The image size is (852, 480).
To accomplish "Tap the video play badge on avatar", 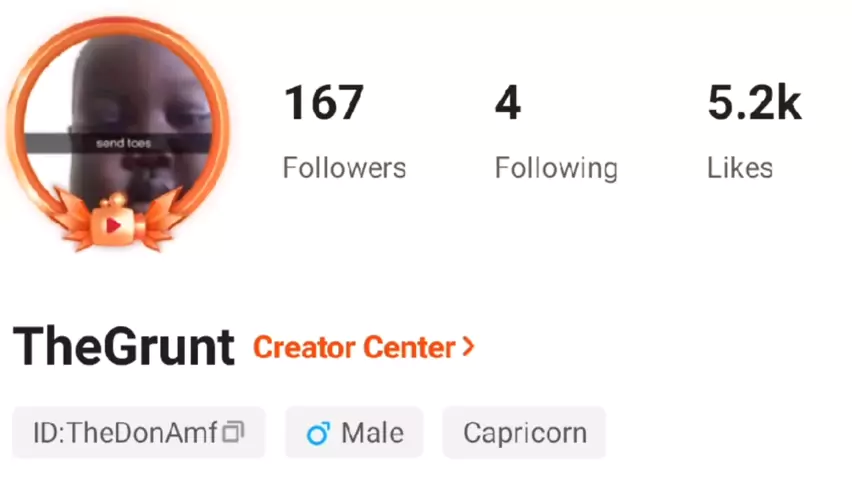I will [113, 225].
